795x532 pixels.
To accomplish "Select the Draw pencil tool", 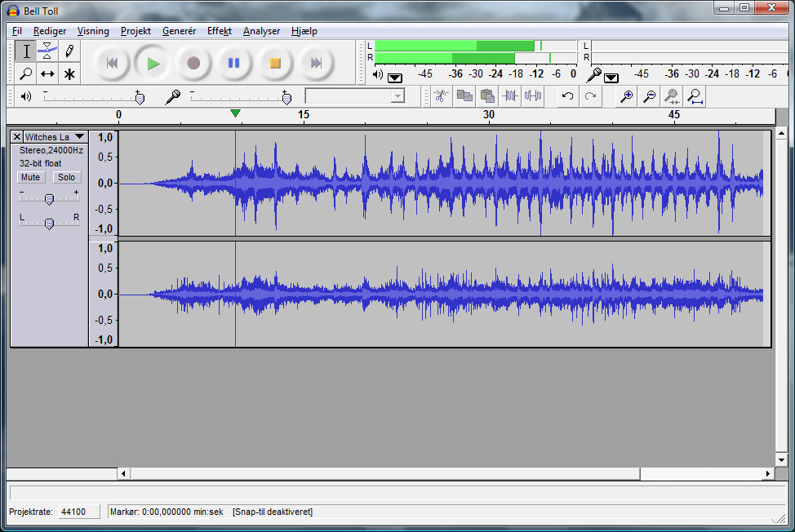I will [x=69, y=51].
